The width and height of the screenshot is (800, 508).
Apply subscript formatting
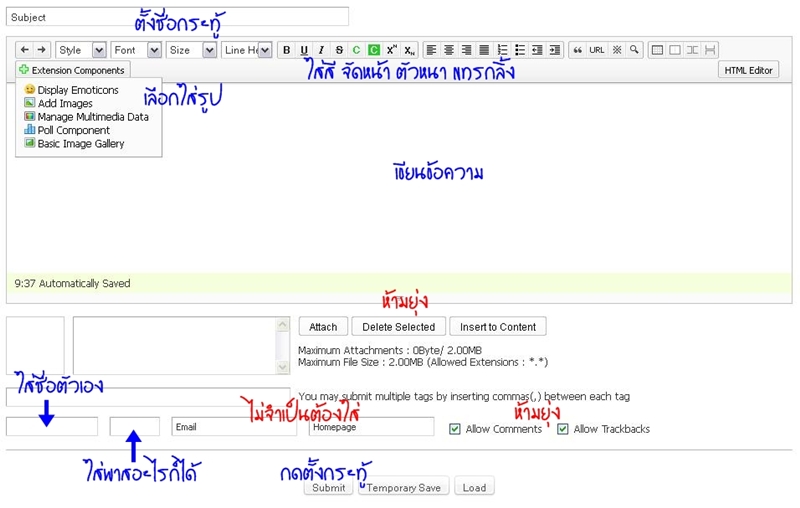[x=409, y=50]
